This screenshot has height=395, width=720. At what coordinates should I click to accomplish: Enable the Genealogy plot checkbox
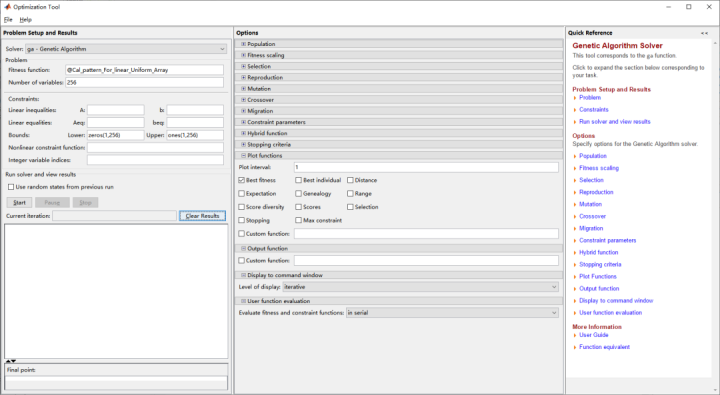point(298,194)
